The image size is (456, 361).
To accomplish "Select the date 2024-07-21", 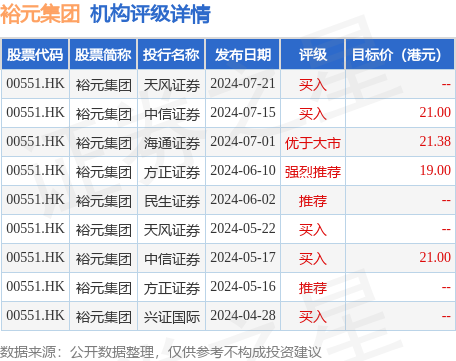I will 243,84.
